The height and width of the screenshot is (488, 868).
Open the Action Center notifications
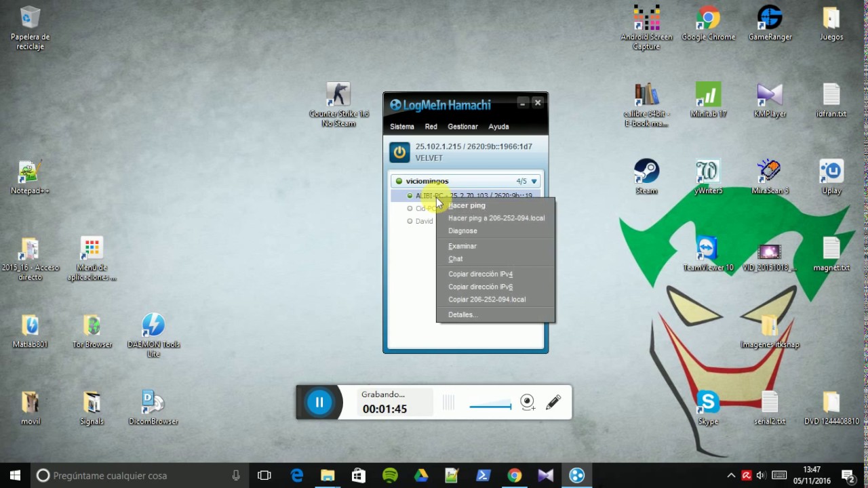[x=848, y=476]
